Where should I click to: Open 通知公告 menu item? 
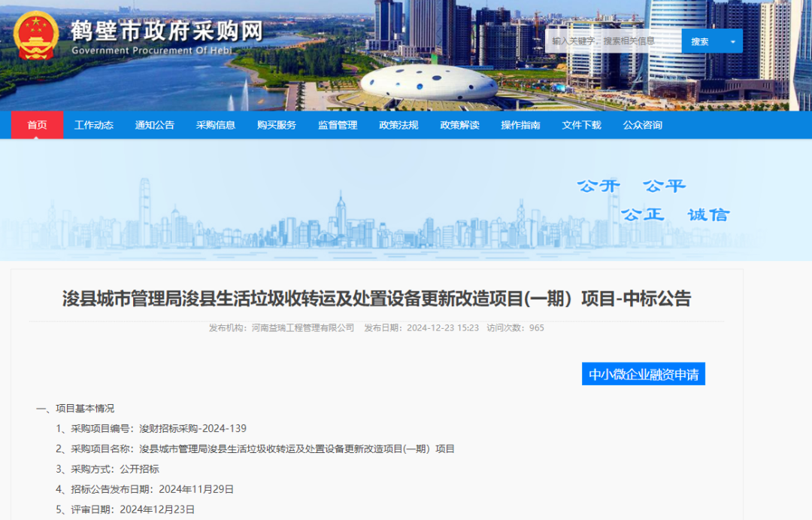[155, 125]
